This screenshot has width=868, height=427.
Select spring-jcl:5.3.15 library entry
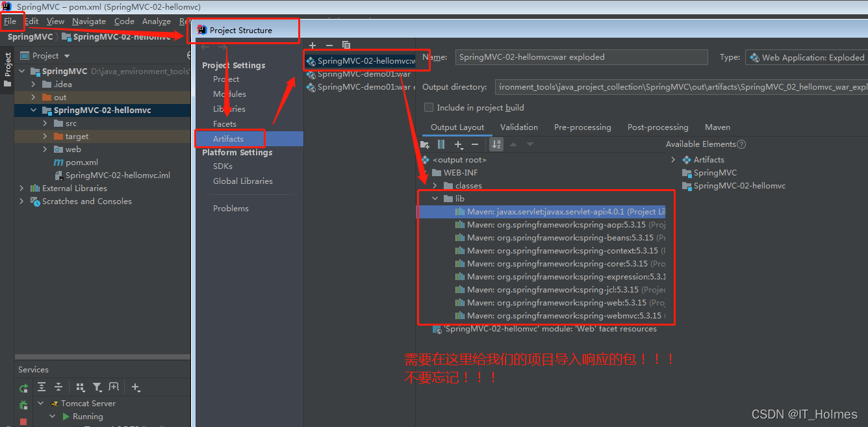560,290
